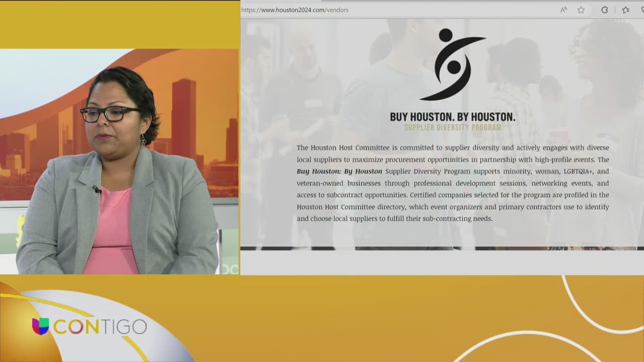Click the BUY HOUSTON. BY HOUSTON. heading

tap(452, 117)
